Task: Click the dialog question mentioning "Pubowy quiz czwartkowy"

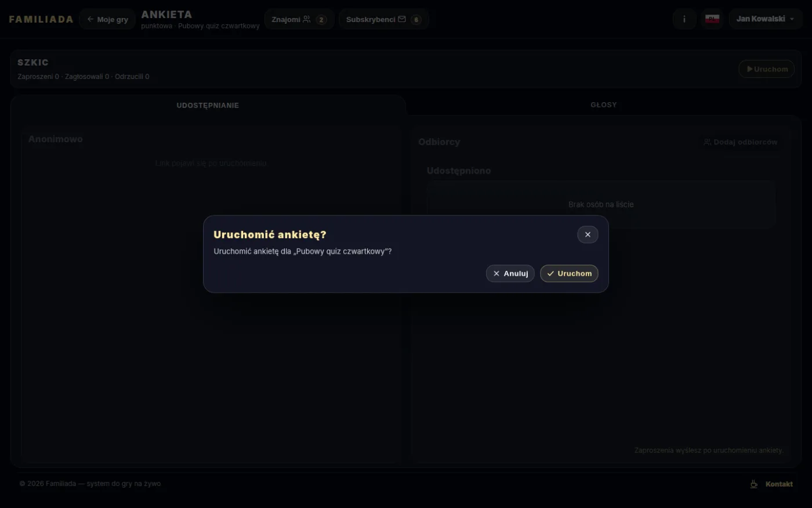Action: pos(303,251)
